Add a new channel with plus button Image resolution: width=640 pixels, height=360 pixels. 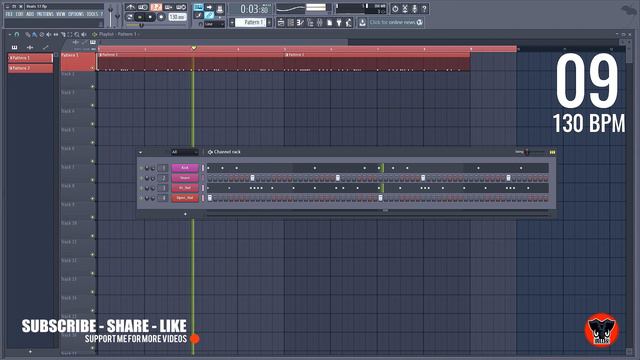[x=185, y=214]
